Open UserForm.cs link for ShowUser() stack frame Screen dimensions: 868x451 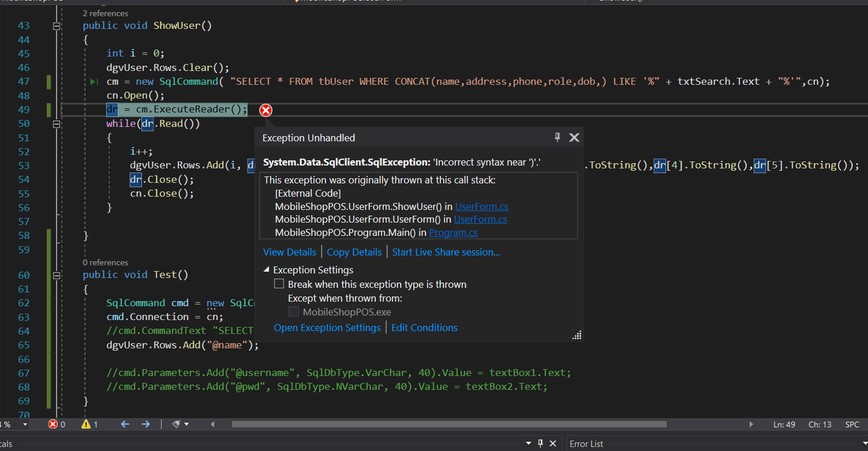pyautogui.click(x=481, y=206)
